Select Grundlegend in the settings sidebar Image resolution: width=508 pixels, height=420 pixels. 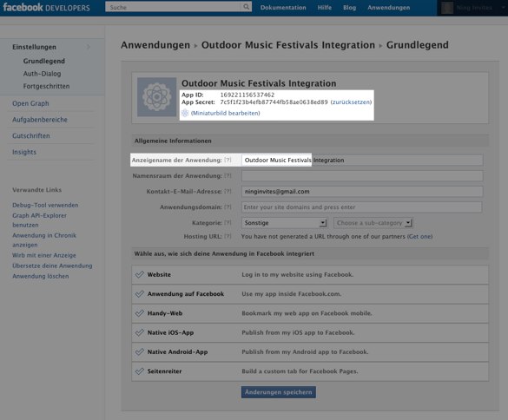[44, 61]
